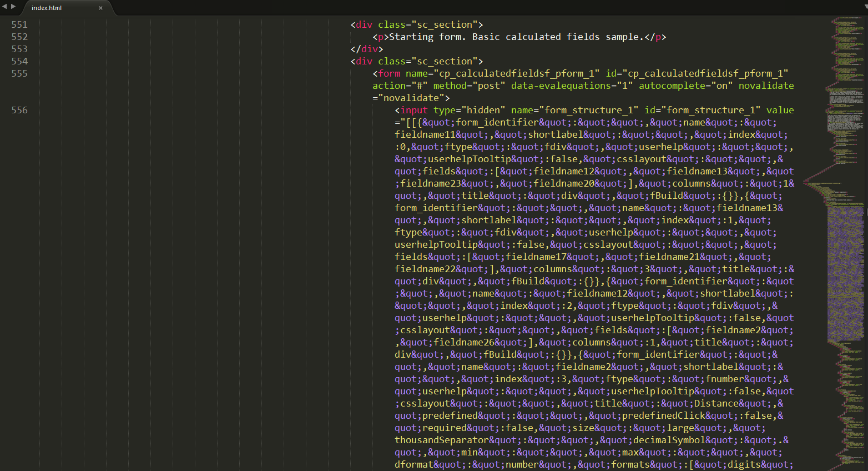The width and height of the screenshot is (868, 471).
Task: Click the next tab right arrow
Action: [13, 7]
